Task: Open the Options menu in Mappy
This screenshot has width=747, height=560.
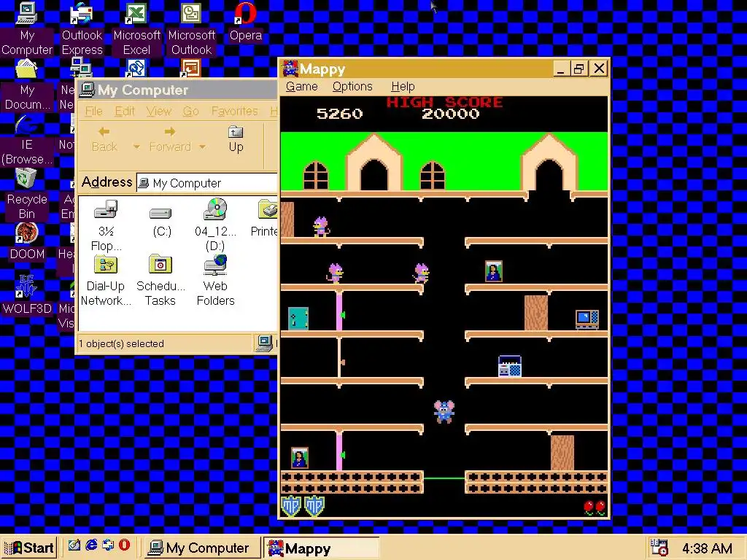Action: (x=352, y=87)
